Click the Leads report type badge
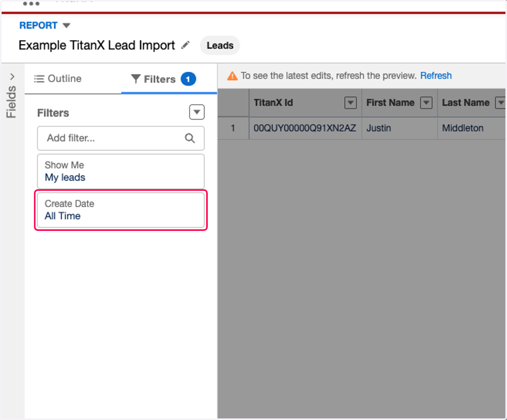Image resolution: width=507 pixels, height=420 pixels. (x=220, y=45)
